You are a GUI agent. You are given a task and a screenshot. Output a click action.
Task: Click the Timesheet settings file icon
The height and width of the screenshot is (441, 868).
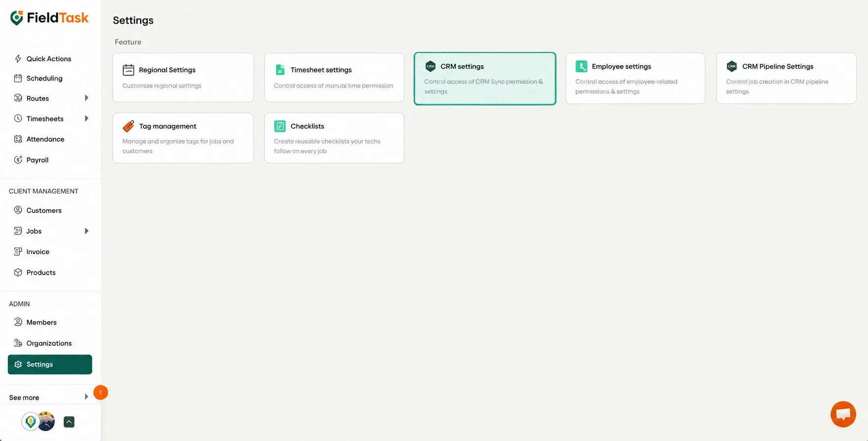point(280,70)
